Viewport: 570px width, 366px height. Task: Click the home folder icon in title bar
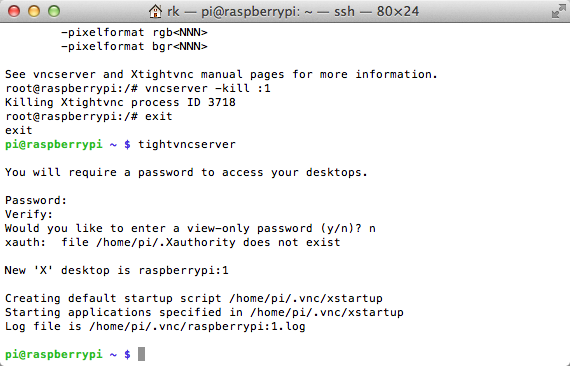point(156,11)
